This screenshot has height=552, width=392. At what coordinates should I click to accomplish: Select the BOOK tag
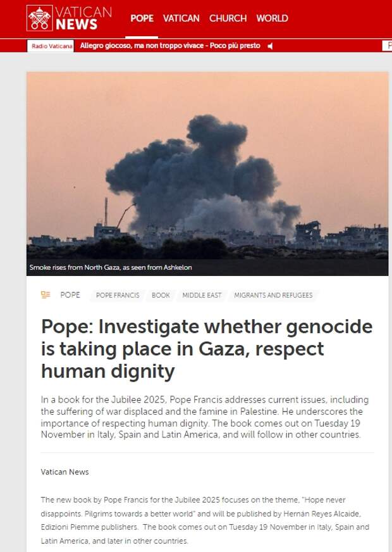tap(161, 296)
